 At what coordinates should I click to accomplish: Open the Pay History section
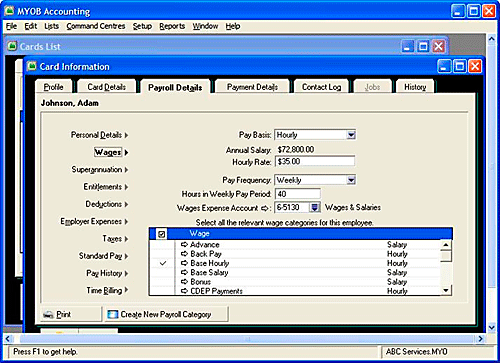coord(107,274)
